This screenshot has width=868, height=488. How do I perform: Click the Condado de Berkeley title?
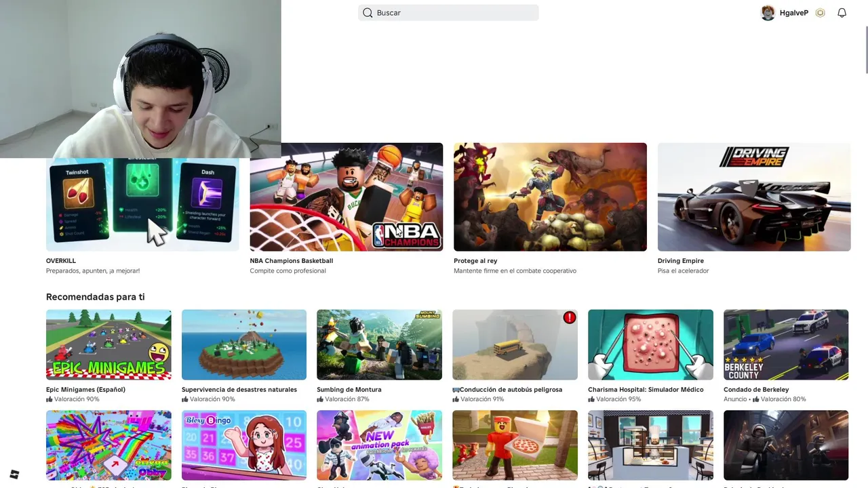coord(756,390)
